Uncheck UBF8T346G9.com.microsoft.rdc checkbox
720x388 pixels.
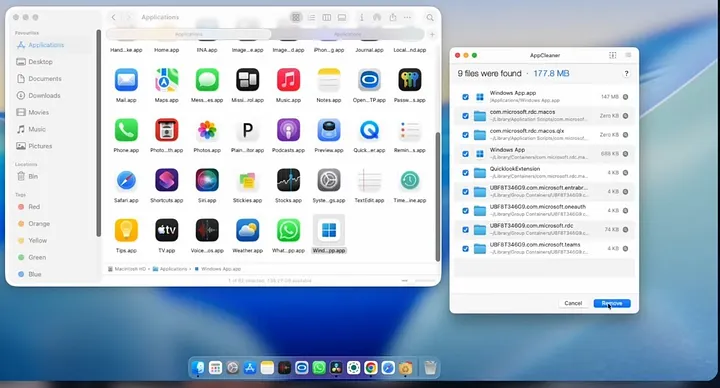tap(465, 230)
